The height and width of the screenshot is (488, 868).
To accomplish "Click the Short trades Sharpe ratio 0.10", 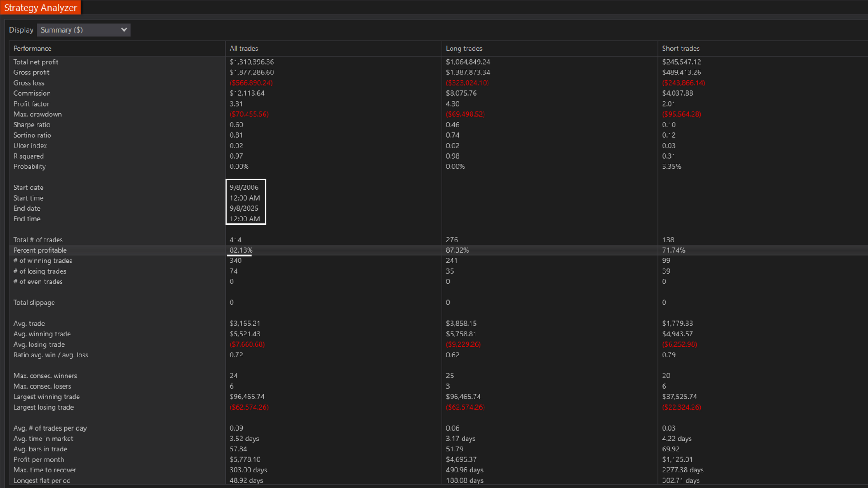I will 669,125.
